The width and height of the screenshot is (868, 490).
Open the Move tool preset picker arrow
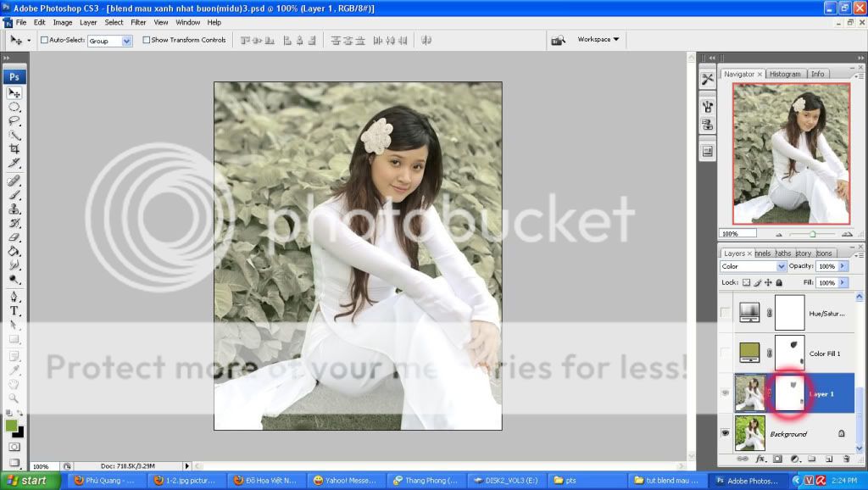pos(29,41)
